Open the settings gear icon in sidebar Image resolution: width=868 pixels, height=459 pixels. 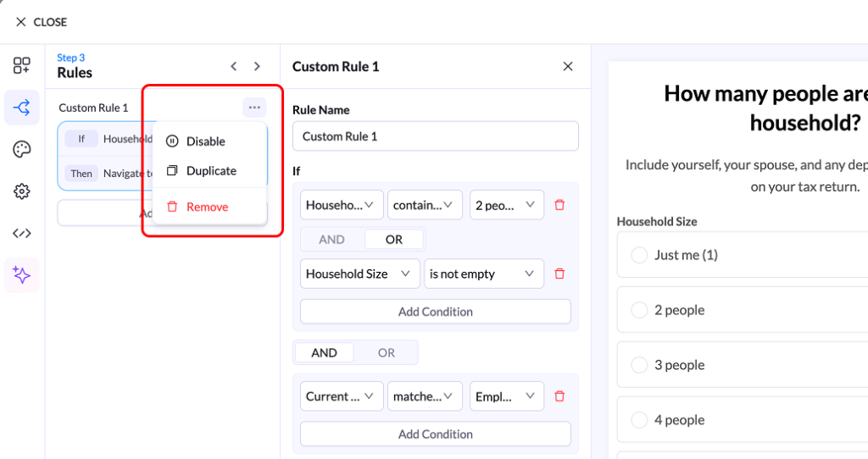point(21,191)
